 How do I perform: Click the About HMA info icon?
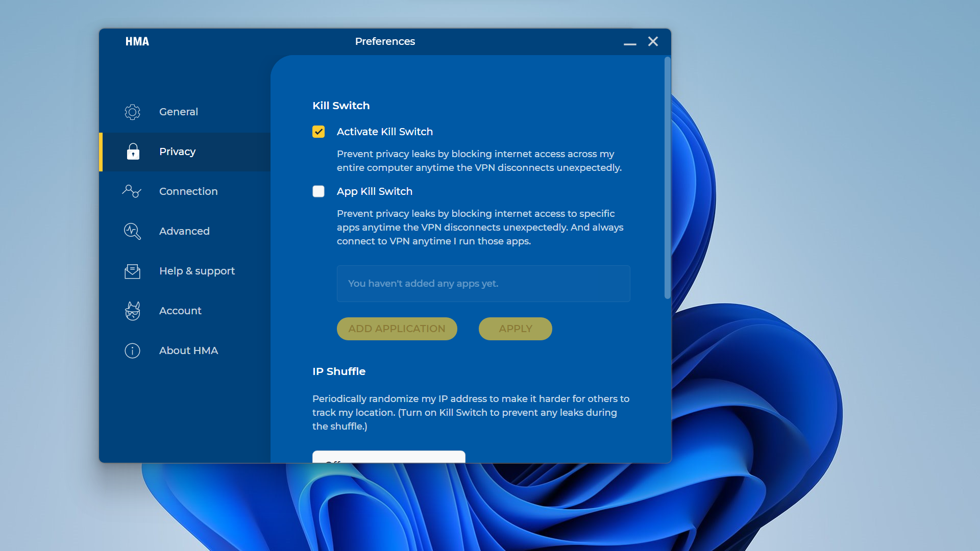(132, 350)
